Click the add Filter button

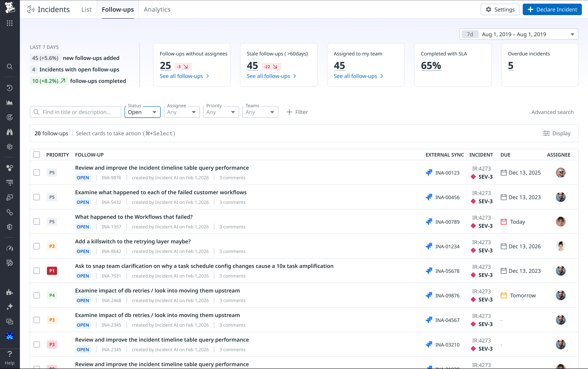[x=297, y=112]
